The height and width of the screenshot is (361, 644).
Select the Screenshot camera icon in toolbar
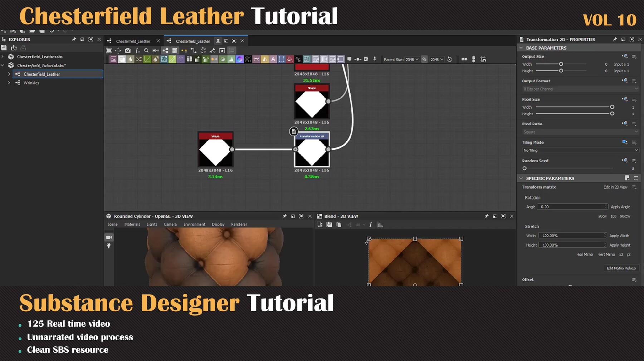click(128, 51)
